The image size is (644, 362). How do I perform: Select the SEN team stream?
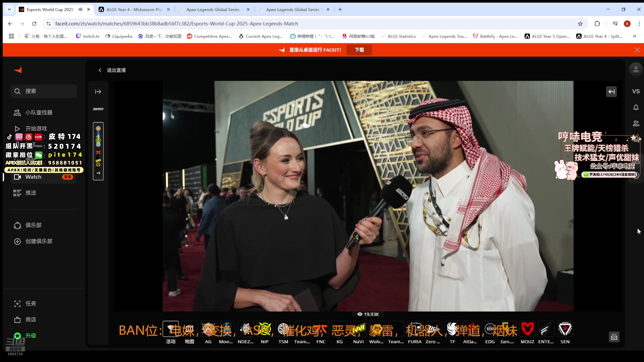click(565, 333)
